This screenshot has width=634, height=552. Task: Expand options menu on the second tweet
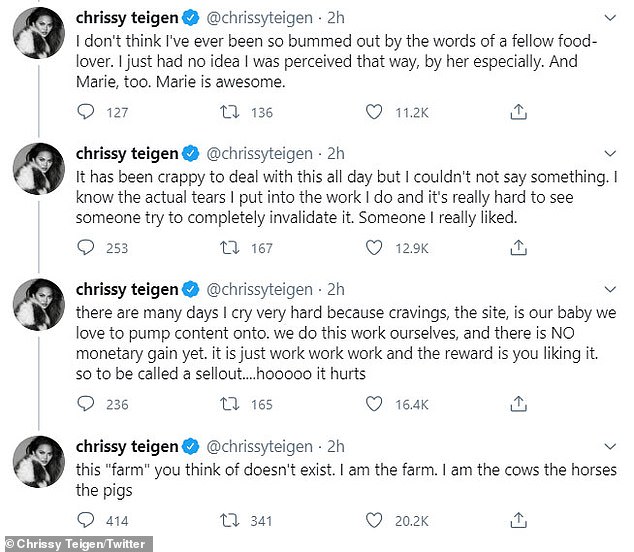click(x=609, y=153)
